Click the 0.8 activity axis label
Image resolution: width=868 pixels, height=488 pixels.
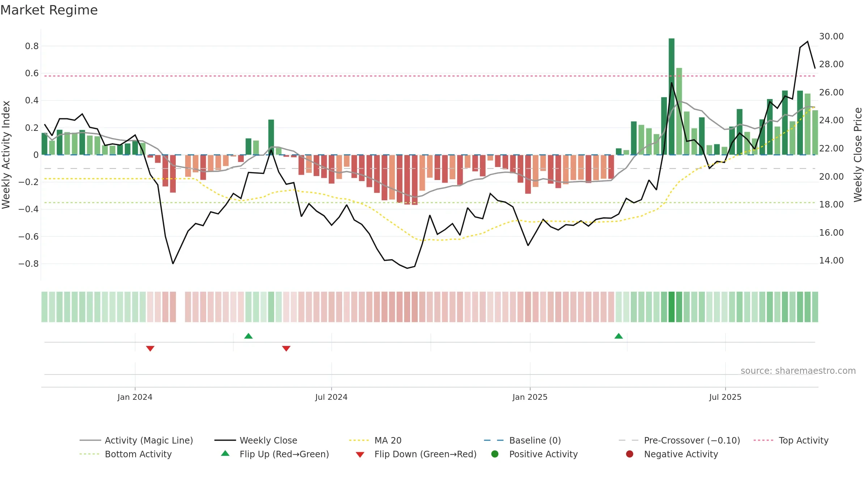point(32,46)
